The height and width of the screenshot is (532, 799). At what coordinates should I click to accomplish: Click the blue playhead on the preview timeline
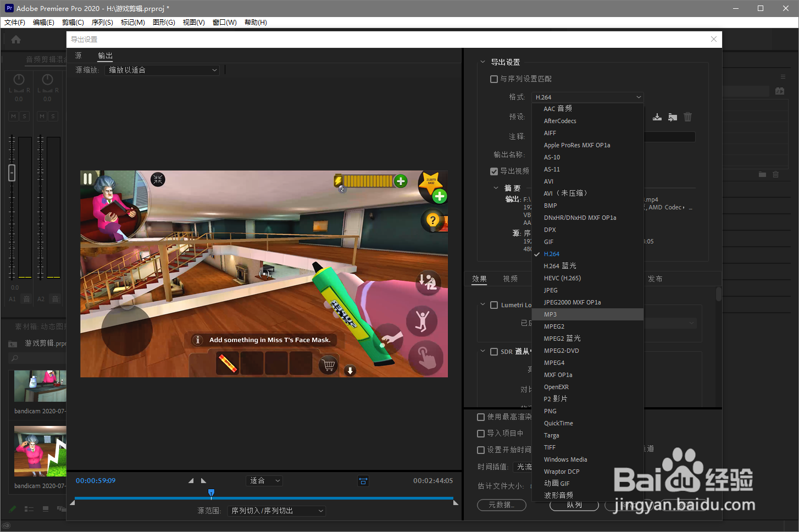[211, 494]
